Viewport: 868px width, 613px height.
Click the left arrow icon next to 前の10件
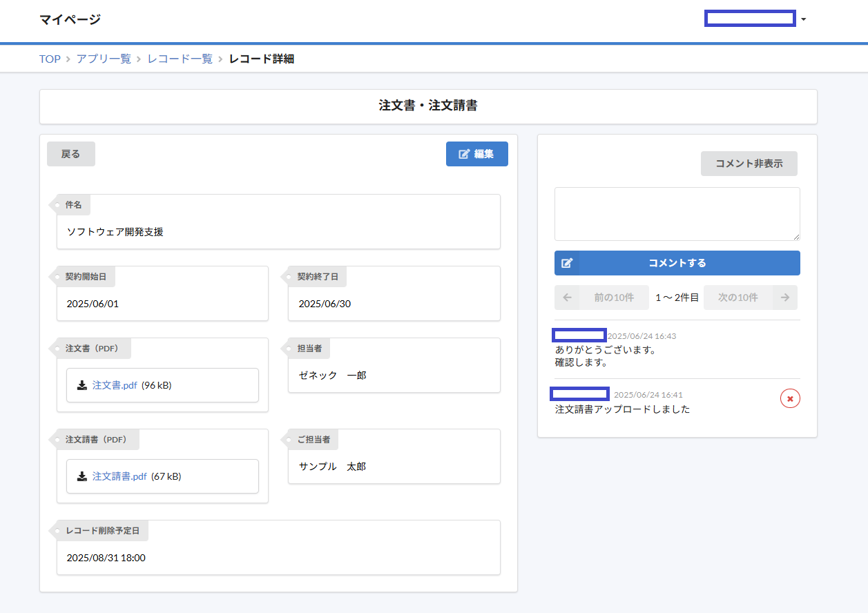(x=567, y=297)
